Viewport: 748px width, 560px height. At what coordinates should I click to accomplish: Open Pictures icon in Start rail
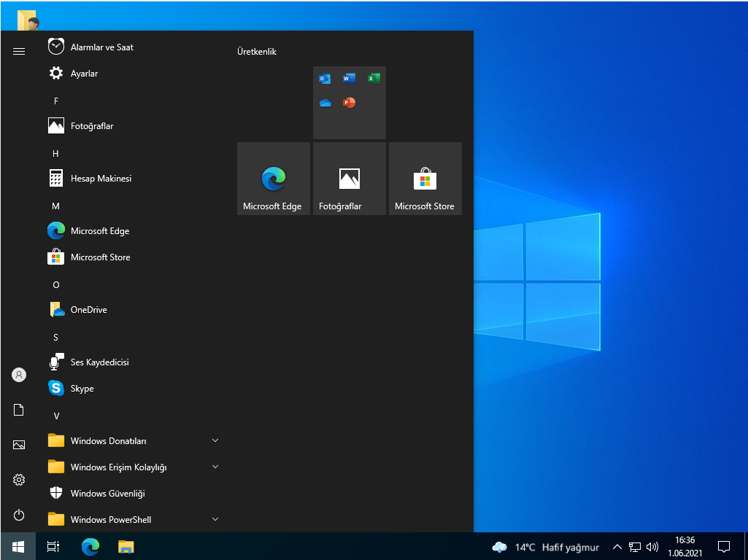coord(19,445)
